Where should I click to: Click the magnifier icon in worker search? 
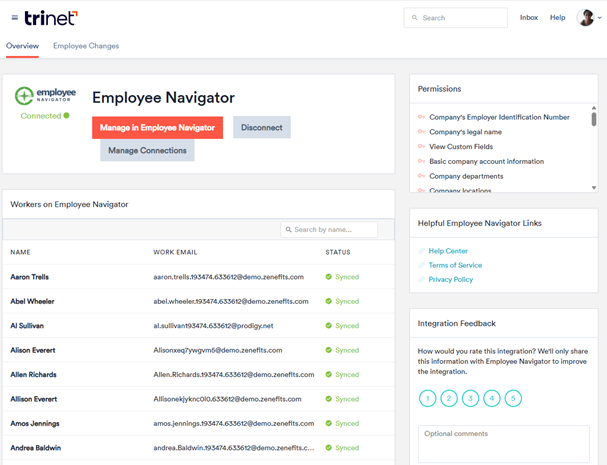pos(288,230)
